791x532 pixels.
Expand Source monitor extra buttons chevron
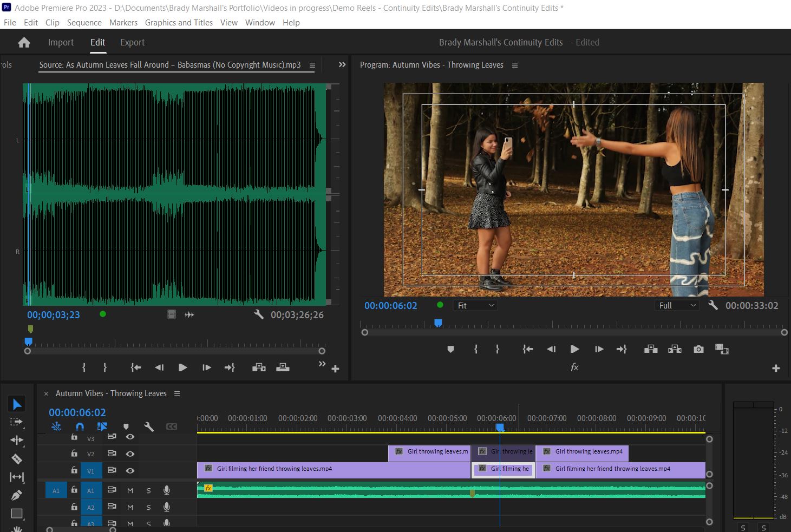pos(322,364)
